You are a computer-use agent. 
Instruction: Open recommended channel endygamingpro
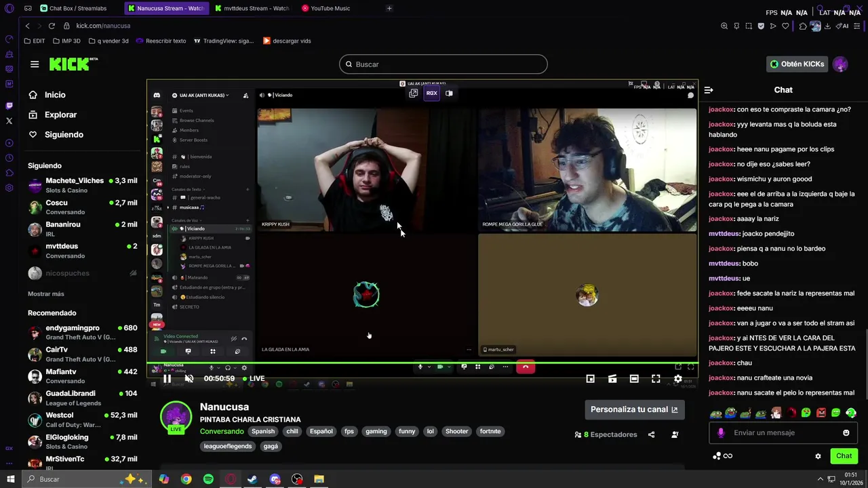[82, 333]
